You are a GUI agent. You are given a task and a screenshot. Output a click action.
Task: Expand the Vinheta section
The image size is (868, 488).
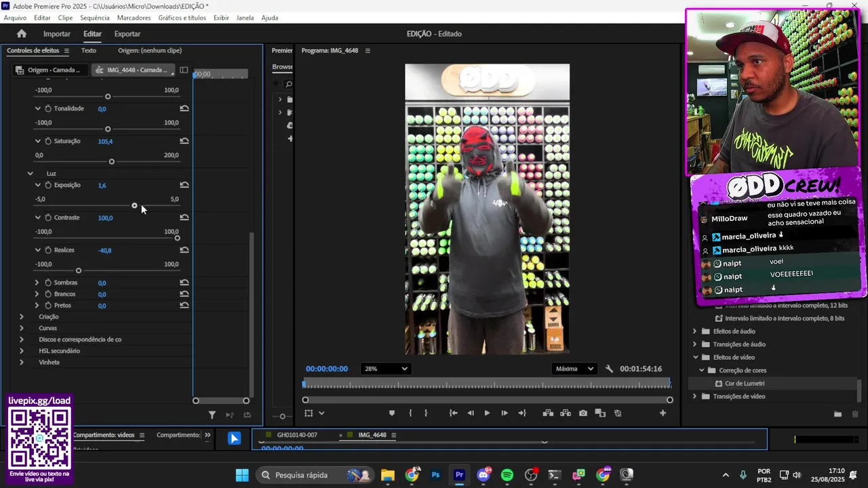tap(22, 363)
